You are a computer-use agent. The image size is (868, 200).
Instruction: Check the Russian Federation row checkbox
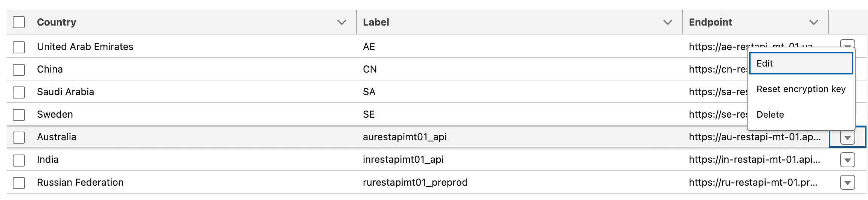click(19, 183)
